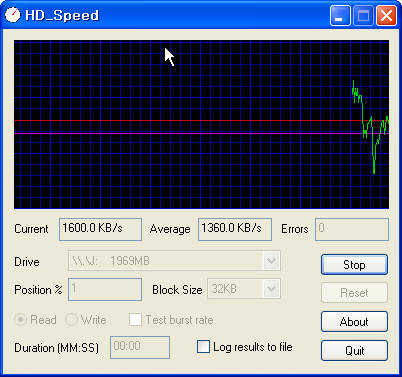Enable Log results to file checkbox
Image resolution: width=402 pixels, height=377 pixels.
coord(203,346)
